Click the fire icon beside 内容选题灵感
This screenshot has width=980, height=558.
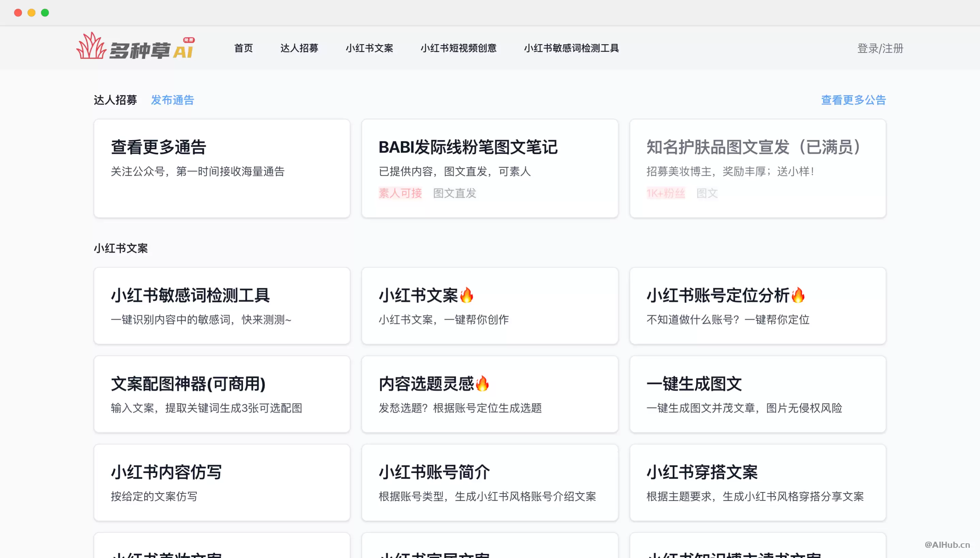pos(482,383)
